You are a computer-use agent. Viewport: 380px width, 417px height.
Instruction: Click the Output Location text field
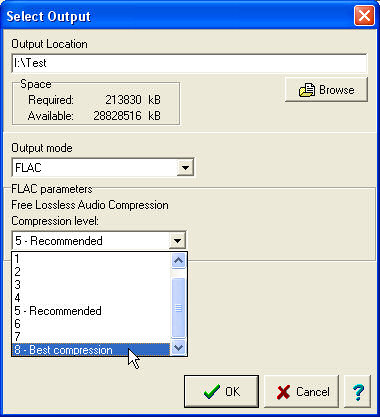coord(189,63)
